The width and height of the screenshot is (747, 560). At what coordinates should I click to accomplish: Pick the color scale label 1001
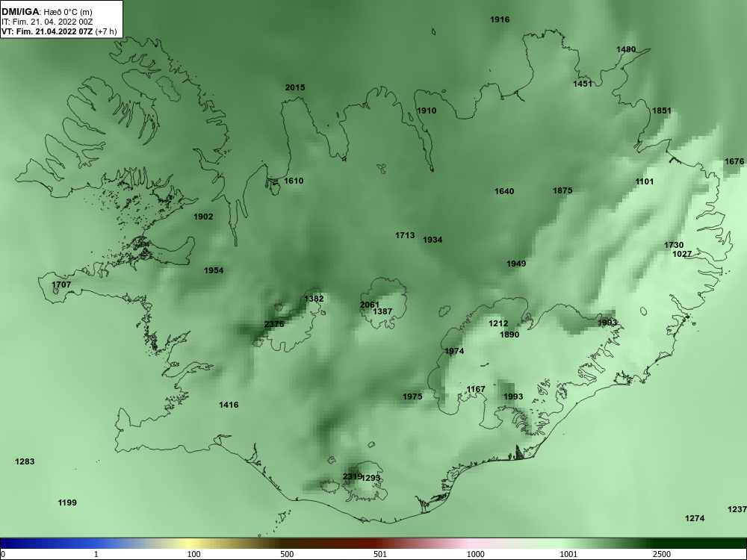pos(568,554)
